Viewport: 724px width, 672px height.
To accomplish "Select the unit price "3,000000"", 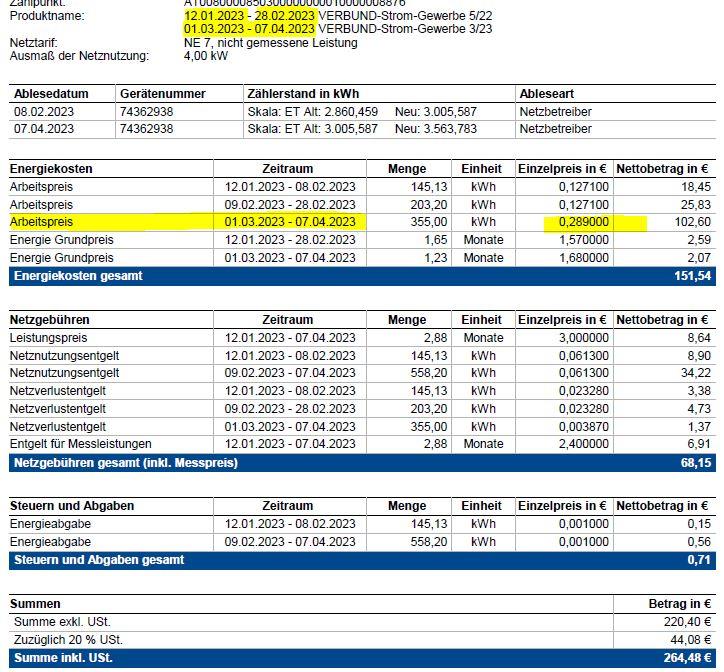I will (x=584, y=338).
